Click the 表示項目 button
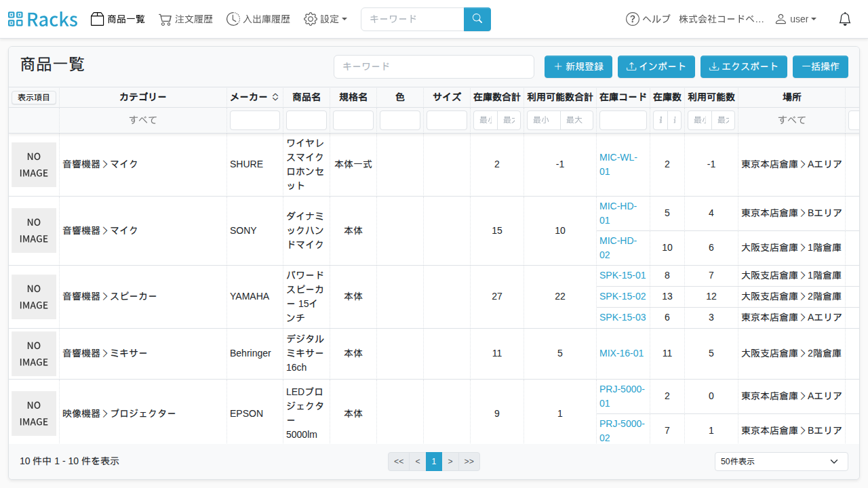868x488 pixels. coord(34,98)
